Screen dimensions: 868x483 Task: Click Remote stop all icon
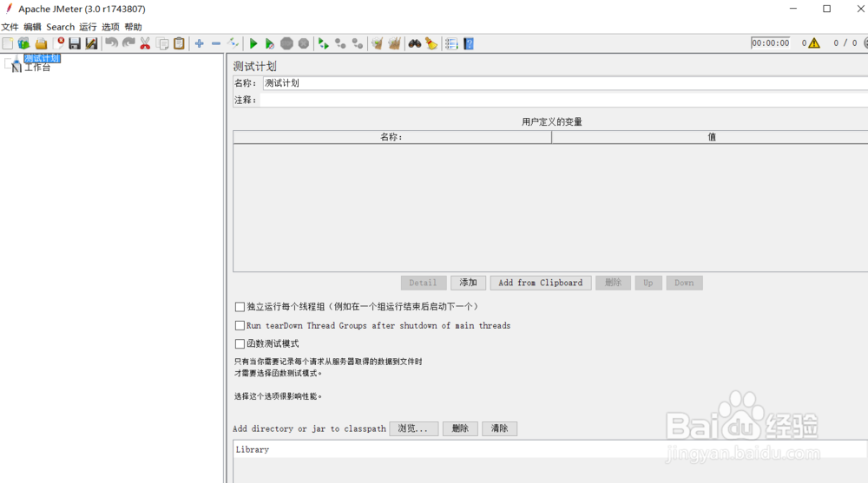pos(340,43)
